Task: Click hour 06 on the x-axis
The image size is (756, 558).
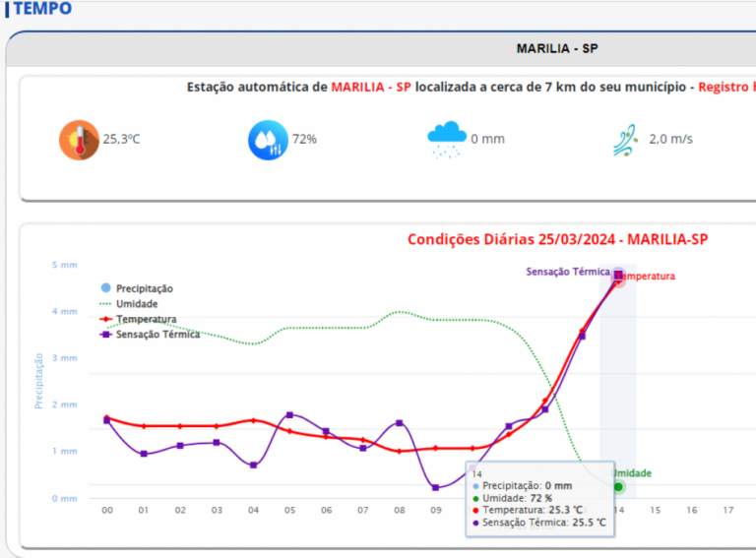Action: coord(327,510)
